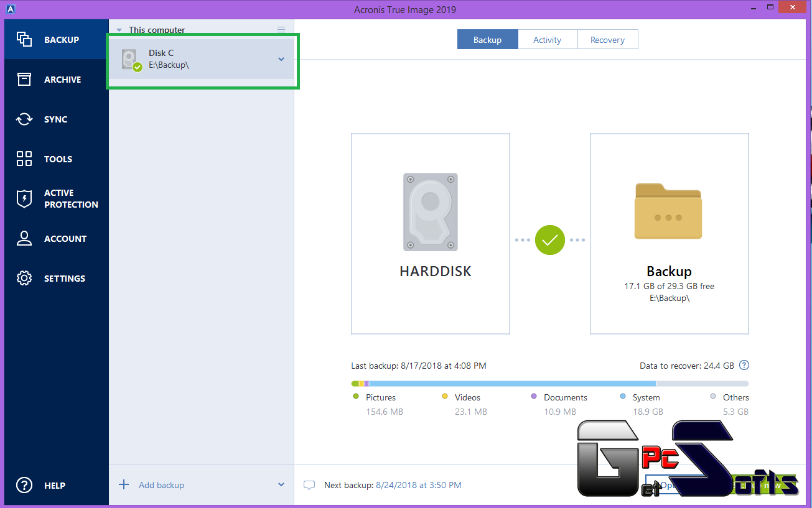This screenshot has height=508, width=812.
Task: Click the 'Last backup: 8/17/2018 at 4:08 PM' text
Action: [419, 366]
